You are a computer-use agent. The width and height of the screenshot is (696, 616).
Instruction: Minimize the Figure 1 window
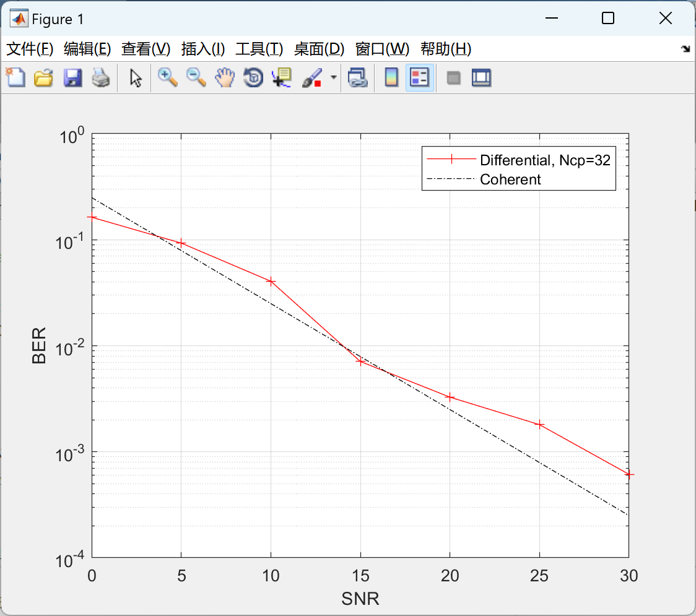[x=552, y=18]
